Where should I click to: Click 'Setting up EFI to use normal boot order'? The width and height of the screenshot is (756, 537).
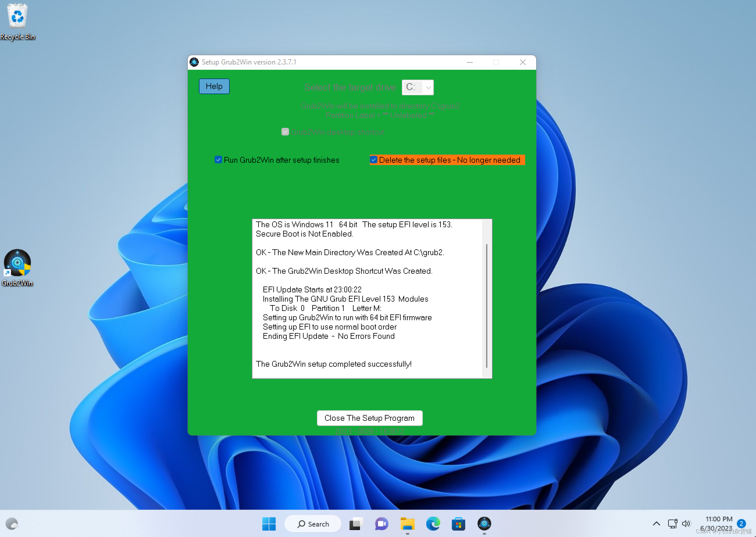point(329,327)
